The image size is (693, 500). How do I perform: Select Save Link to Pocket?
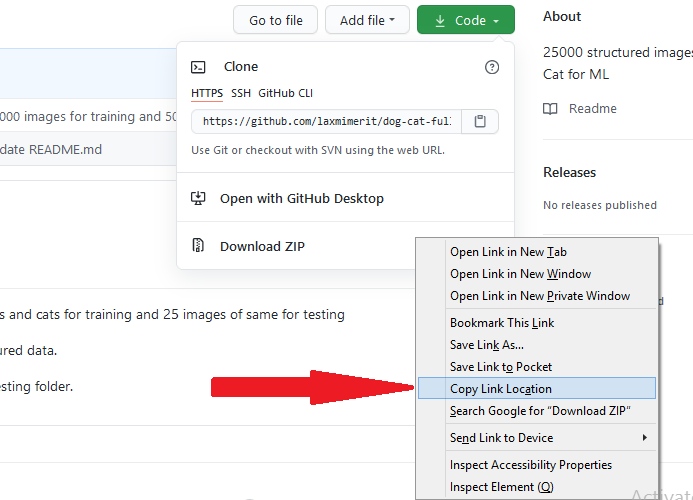click(x=537, y=367)
